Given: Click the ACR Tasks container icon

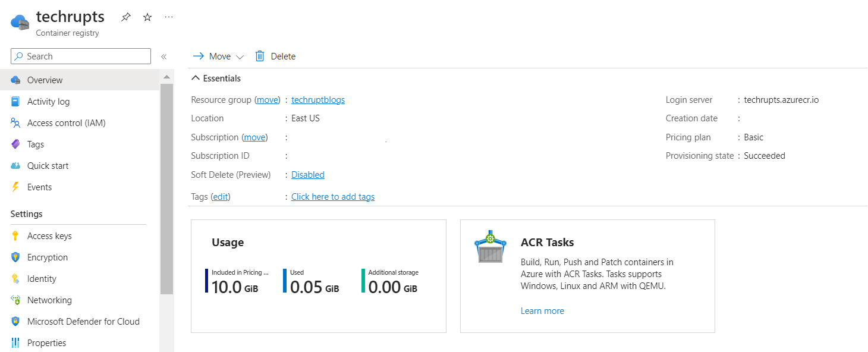Looking at the screenshot, I should click(x=490, y=246).
